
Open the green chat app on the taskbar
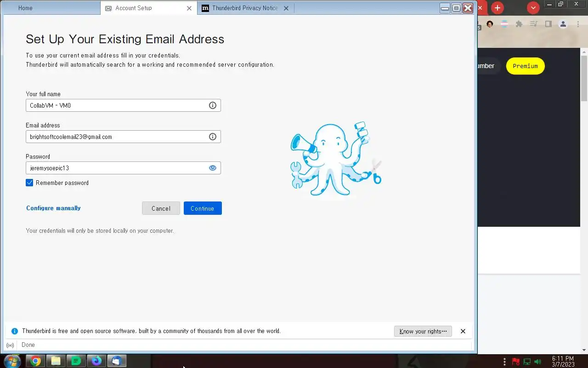(76, 361)
